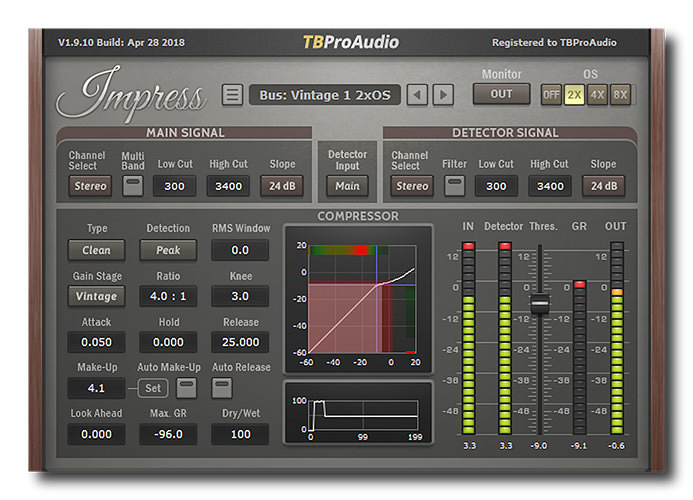Toggle the Multi Band switch
This screenshot has width=693, height=500.
point(133,185)
